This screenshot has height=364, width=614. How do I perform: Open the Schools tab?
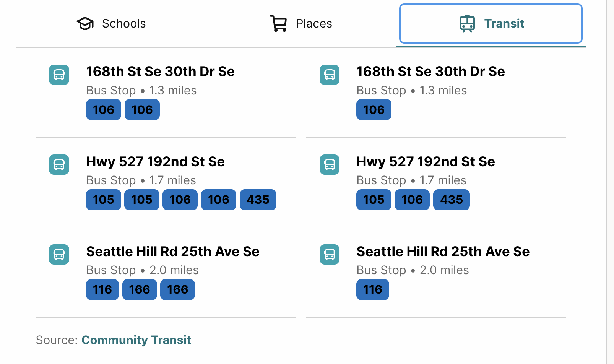coord(111,24)
